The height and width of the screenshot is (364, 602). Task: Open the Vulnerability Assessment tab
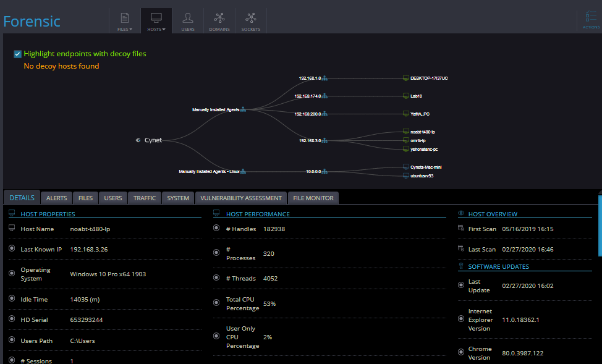(241, 198)
